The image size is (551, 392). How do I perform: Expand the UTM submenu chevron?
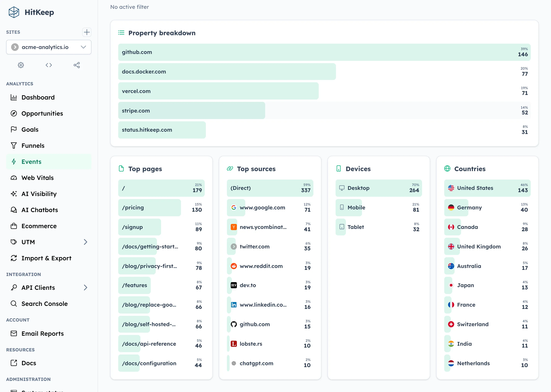[85, 242]
